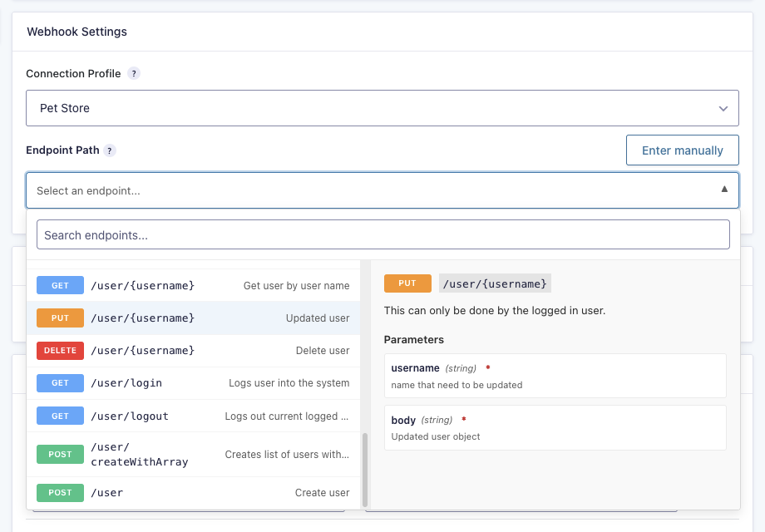Click the endpoint list scrollbar

point(365,470)
